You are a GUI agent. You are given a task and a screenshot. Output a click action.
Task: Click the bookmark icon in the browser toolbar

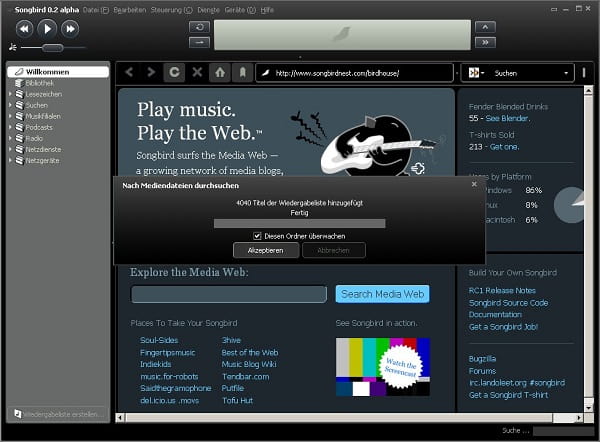[x=241, y=73]
